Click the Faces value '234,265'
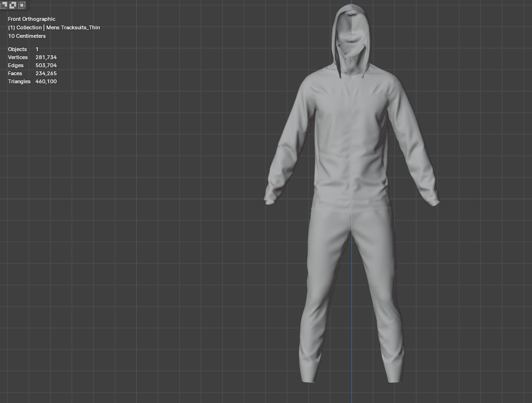Viewport: 532px width, 403px height. click(x=46, y=73)
